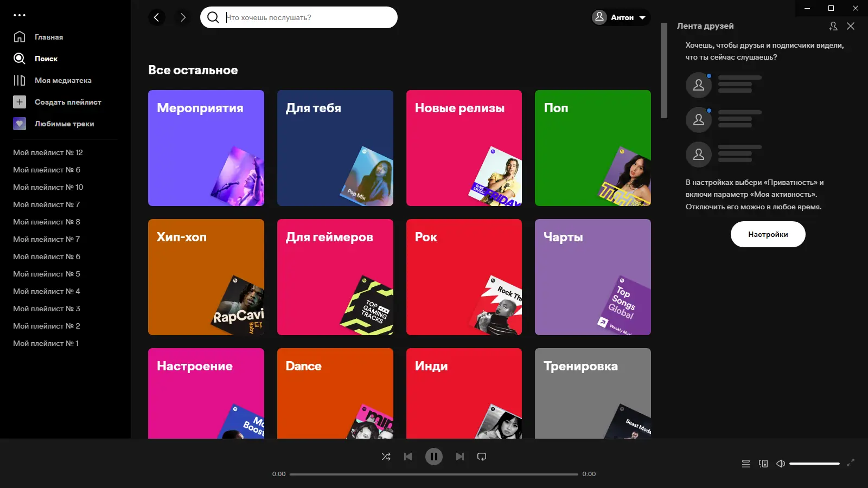This screenshot has width=868, height=488.
Task: Open the Чарты category card
Action: point(593,277)
